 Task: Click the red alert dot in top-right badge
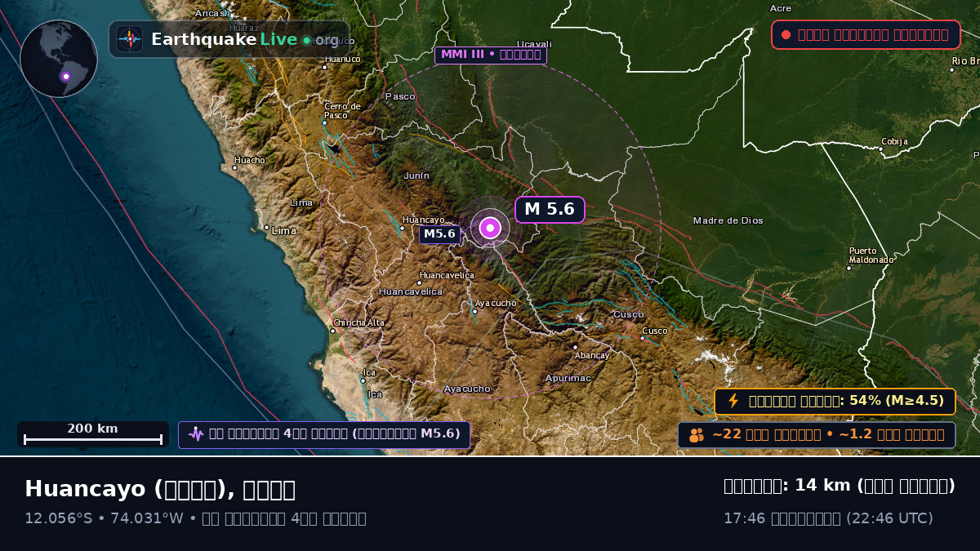click(786, 35)
